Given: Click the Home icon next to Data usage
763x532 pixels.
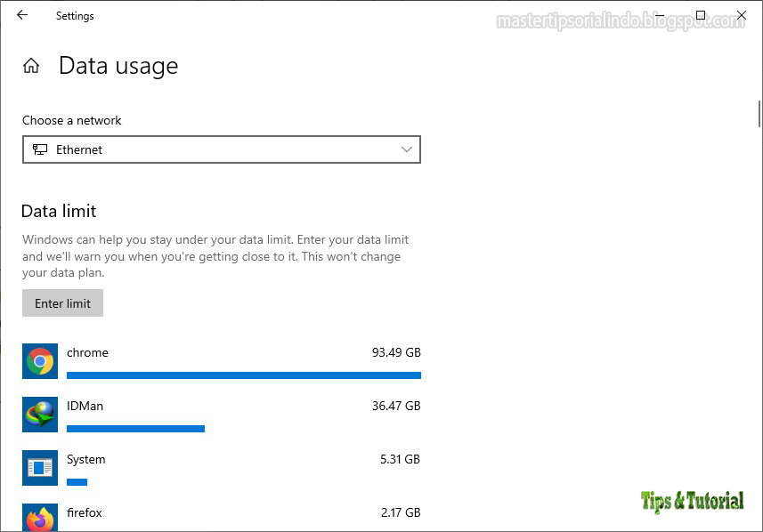Looking at the screenshot, I should tap(31, 64).
